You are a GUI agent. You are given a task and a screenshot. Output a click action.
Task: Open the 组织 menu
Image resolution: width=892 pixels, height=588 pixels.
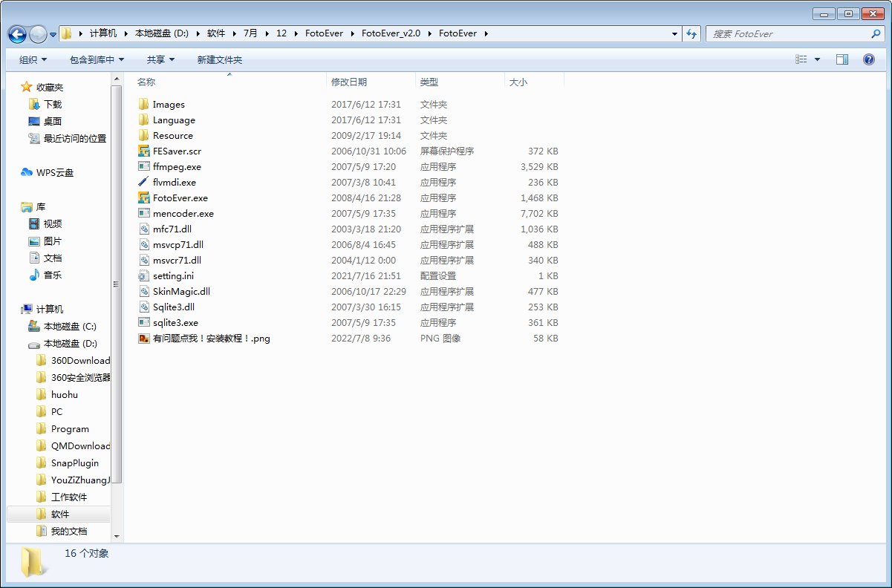[x=33, y=59]
